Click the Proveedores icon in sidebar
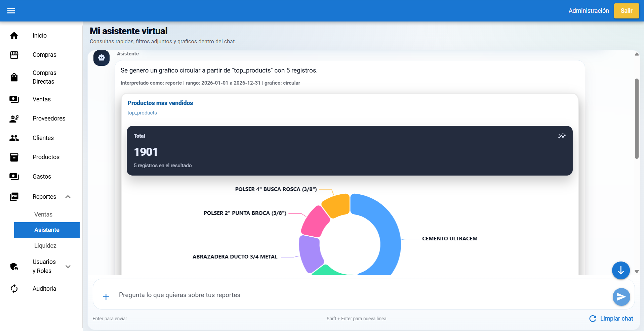This screenshot has width=644, height=331. (14, 119)
